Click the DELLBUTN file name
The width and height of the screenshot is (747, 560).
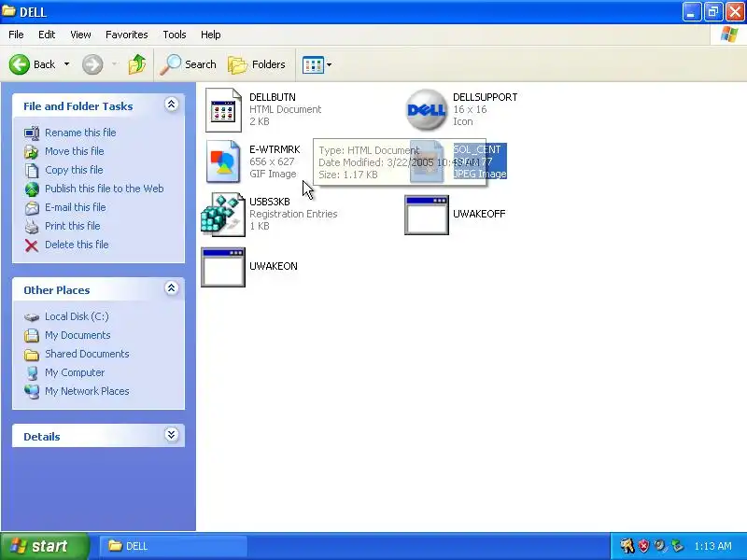pyautogui.click(x=273, y=97)
